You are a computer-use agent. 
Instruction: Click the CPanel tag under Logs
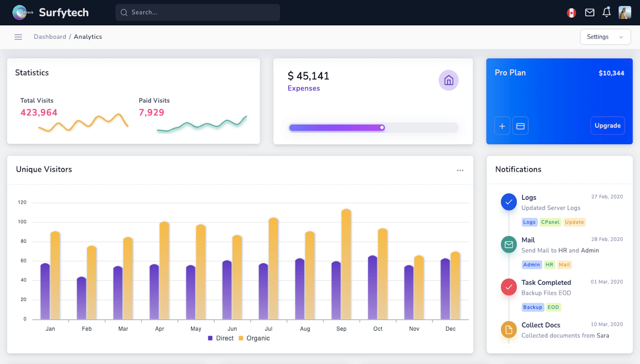point(550,222)
